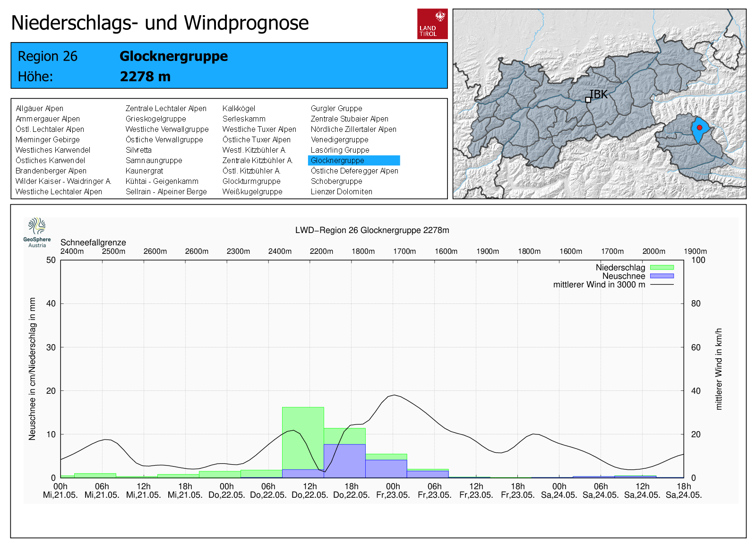
Task: Click the IBK square marker on map
Action: click(x=588, y=100)
